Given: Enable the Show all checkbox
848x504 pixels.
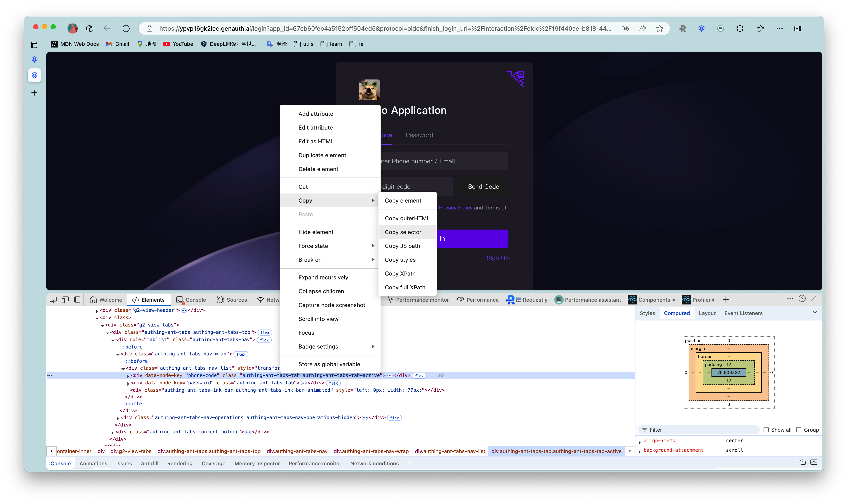Looking at the screenshot, I should (766, 430).
